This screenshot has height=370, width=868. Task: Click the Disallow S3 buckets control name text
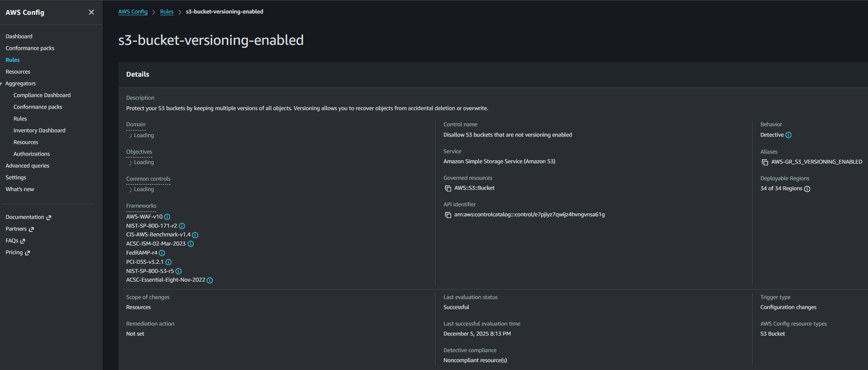coord(508,135)
